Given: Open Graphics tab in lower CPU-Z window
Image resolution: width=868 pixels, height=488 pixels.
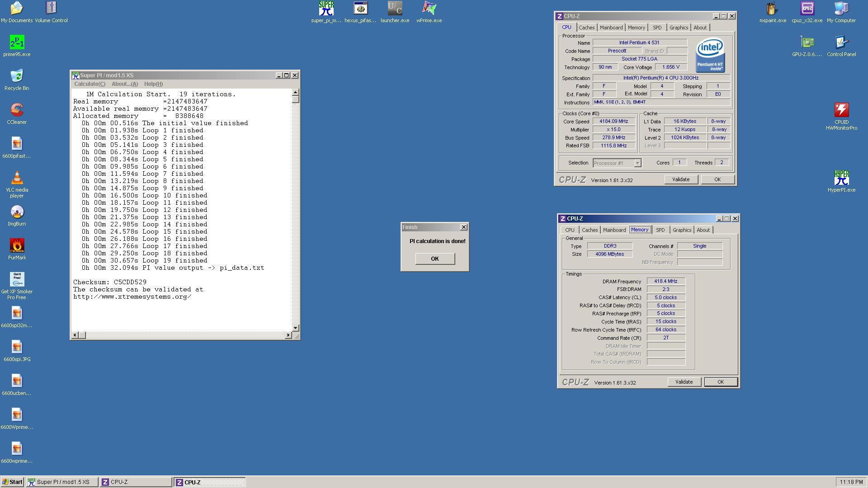Looking at the screenshot, I should pyautogui.click(x=682, y=230).
